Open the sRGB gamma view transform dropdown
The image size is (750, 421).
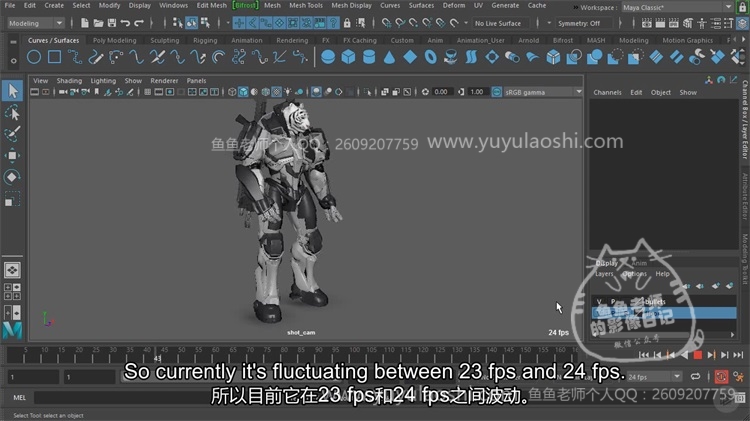tap(542, 92)
